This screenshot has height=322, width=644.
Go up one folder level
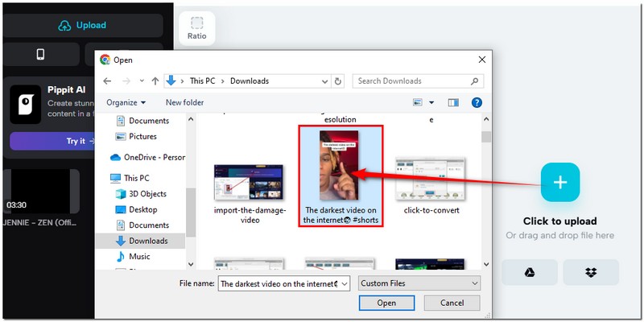[x=154, y=80]
